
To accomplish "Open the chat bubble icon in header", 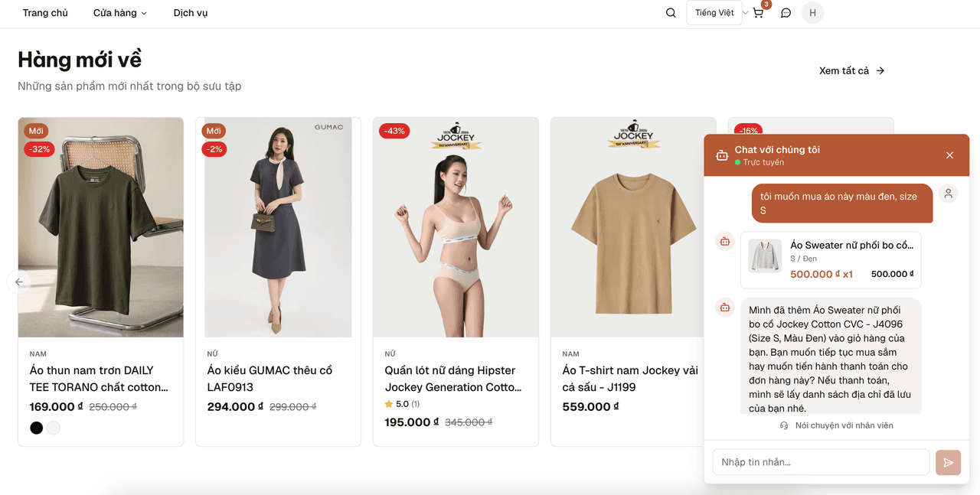I will (786, 13).
